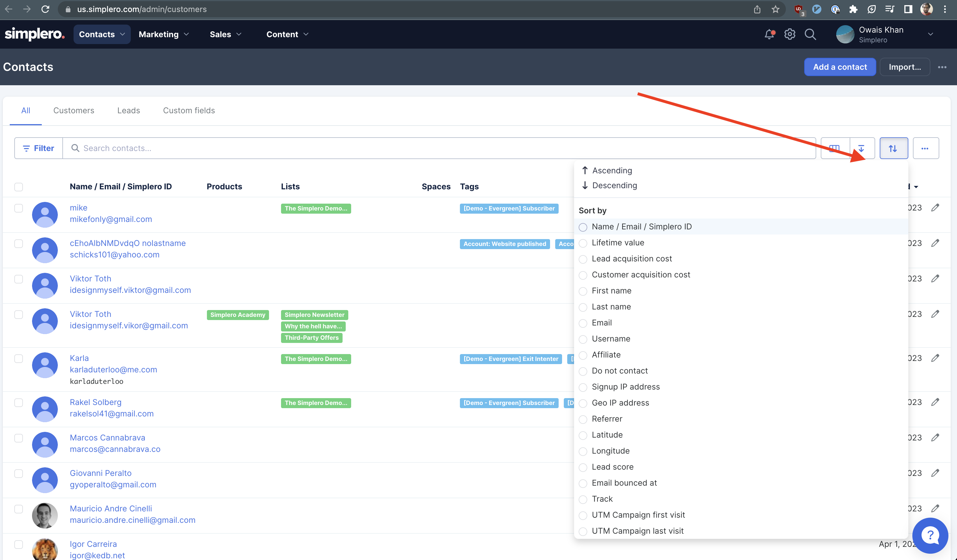The width and height of the screenshot is (957, 560).
Task: Switch to Leads tab
Action: 129,110
